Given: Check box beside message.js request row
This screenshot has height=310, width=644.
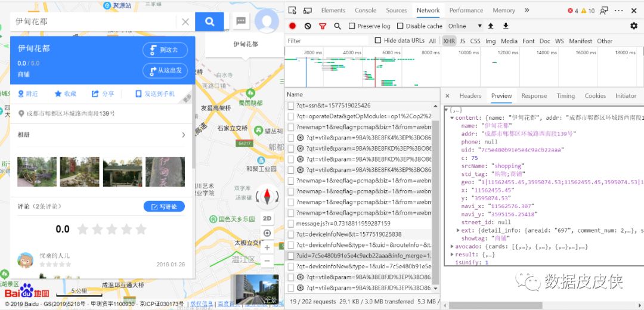Looking at the screenshot, I should [x=291, y=224].
